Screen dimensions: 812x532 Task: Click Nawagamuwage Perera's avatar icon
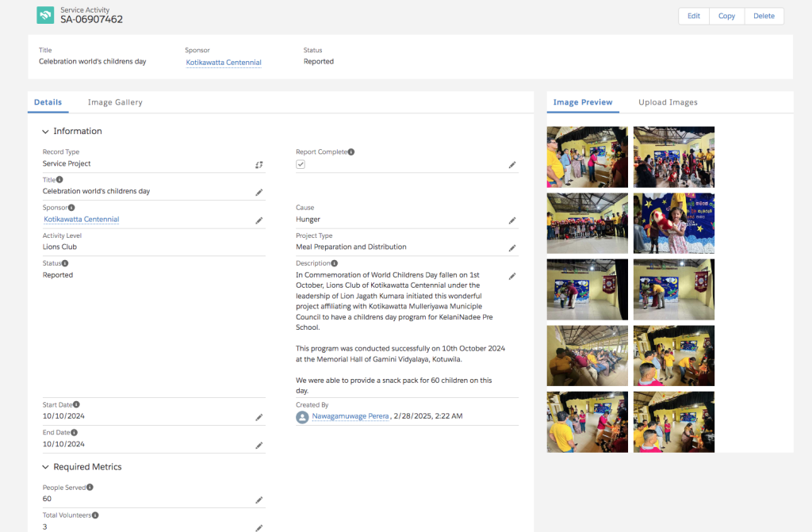(x=302, y=417)
